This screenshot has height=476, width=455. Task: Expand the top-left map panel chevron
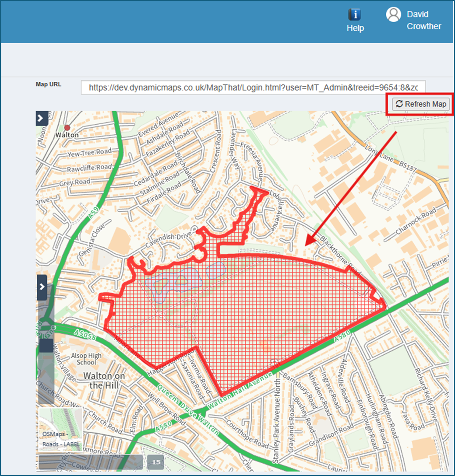[42, 118]
